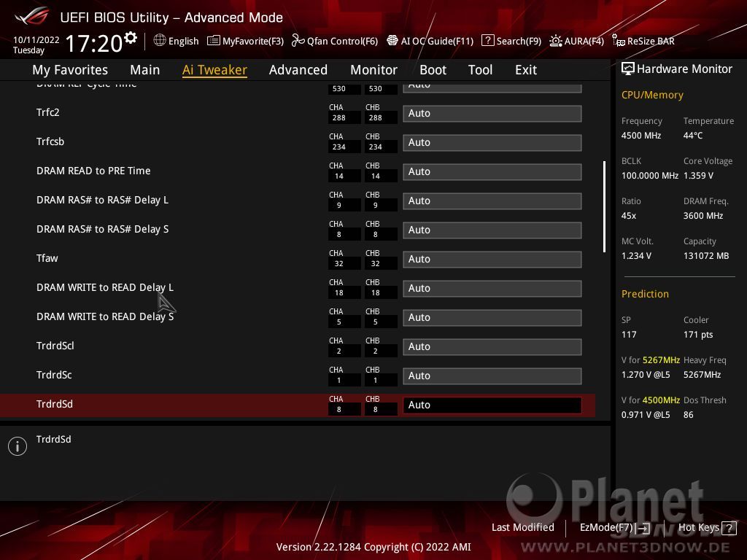Click Last Modified in the footer

522,527
